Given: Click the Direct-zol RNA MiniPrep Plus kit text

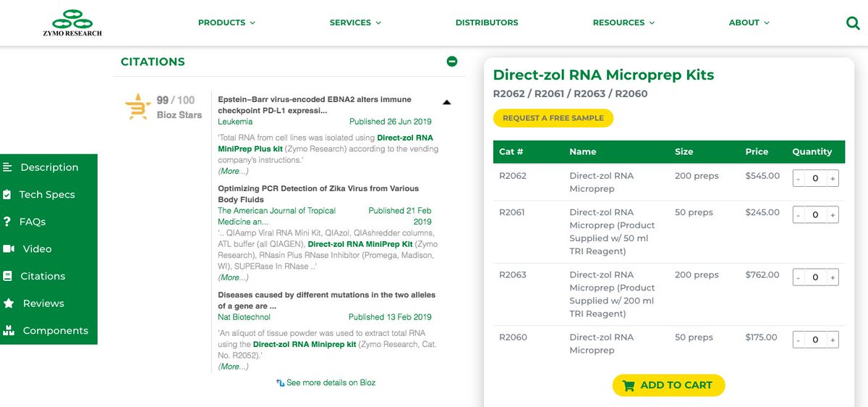Looking at the screenshot, I should (325, 143).
